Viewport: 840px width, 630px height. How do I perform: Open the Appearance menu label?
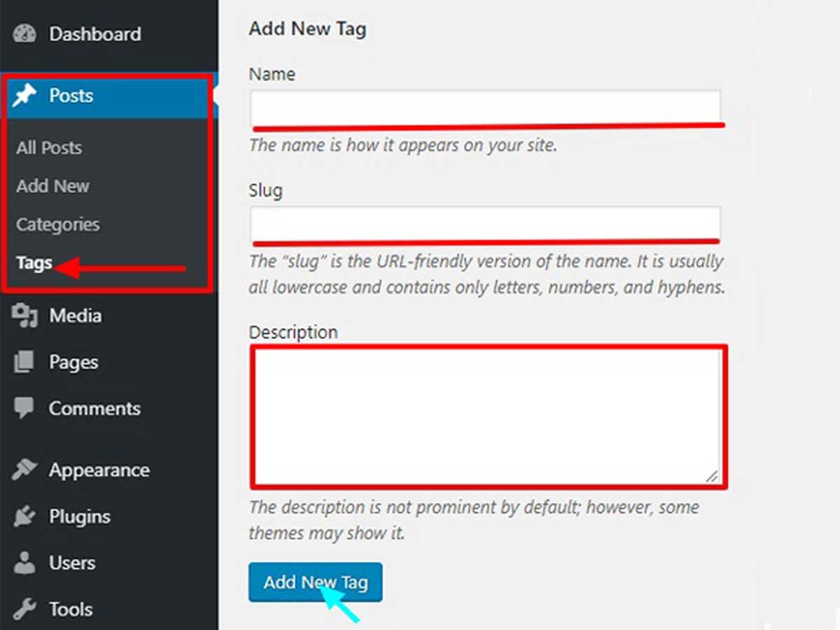click(x=99, y=470)
